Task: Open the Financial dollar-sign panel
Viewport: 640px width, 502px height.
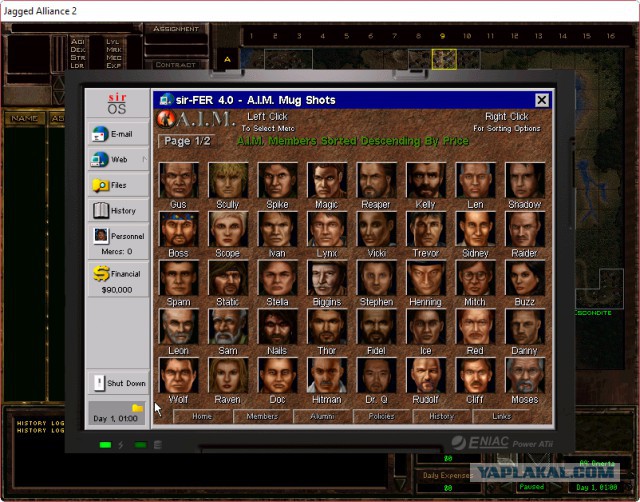Action: pos(118,279)
